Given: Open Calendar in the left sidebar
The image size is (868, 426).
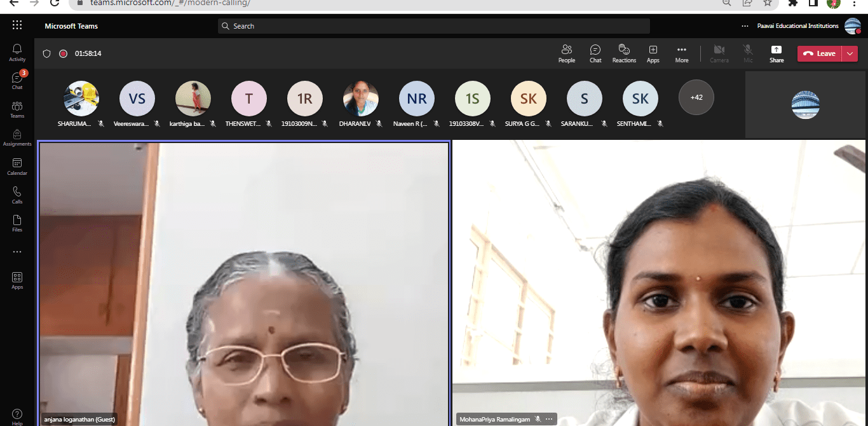Looking at the screenshot, I should coord(17,167).
